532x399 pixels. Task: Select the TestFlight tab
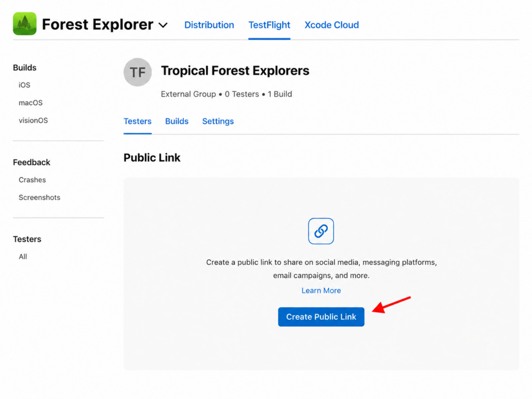[x=269, y=25]
